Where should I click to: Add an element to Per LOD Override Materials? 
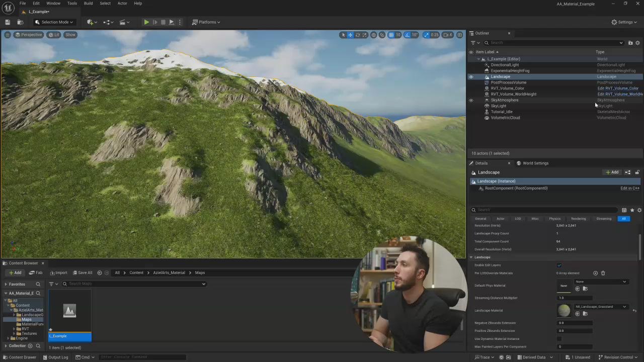click(595, 273)
